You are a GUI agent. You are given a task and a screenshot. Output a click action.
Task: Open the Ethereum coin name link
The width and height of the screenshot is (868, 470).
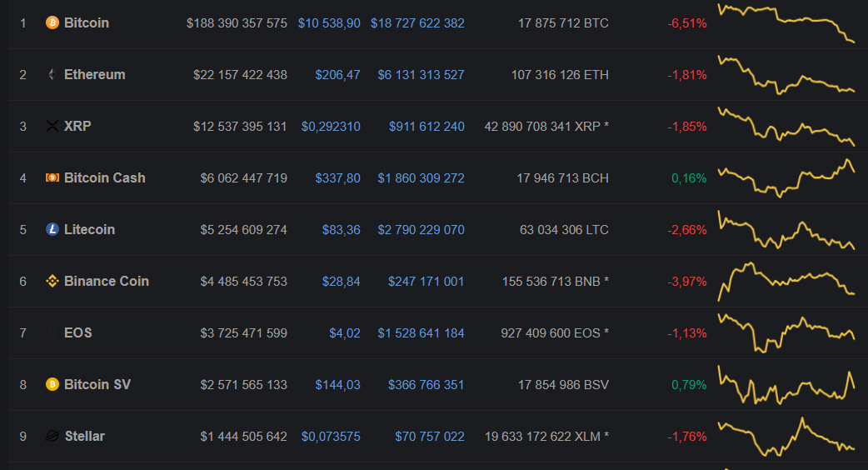click(x=94, y=74)
